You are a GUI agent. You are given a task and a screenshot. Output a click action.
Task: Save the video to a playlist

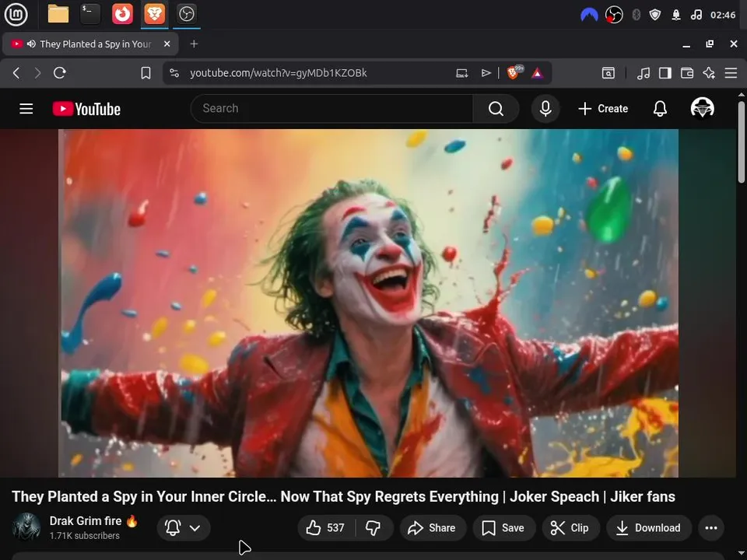(503, 527)
